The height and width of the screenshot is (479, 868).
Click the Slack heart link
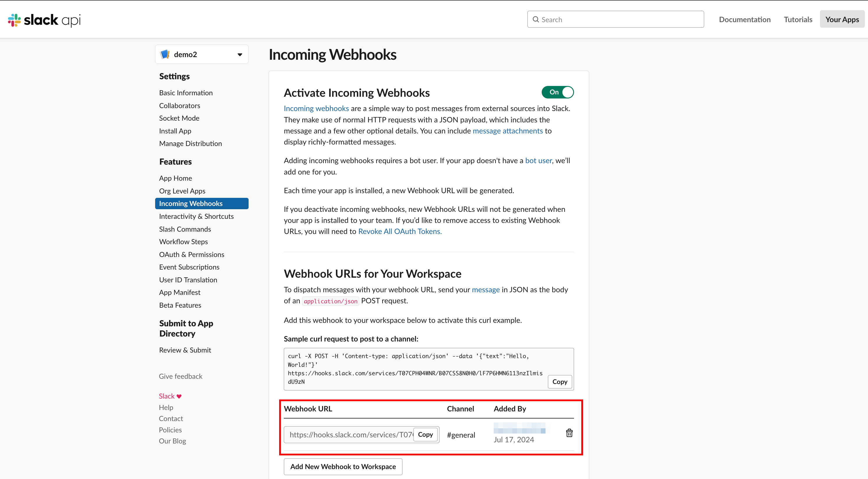point(170,396)
